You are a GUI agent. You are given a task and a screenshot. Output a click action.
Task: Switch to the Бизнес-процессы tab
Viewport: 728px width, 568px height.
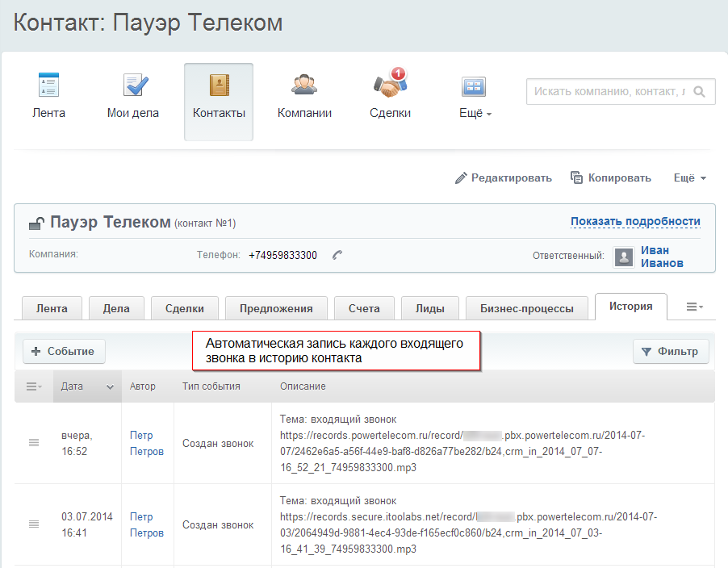(526, 308)
